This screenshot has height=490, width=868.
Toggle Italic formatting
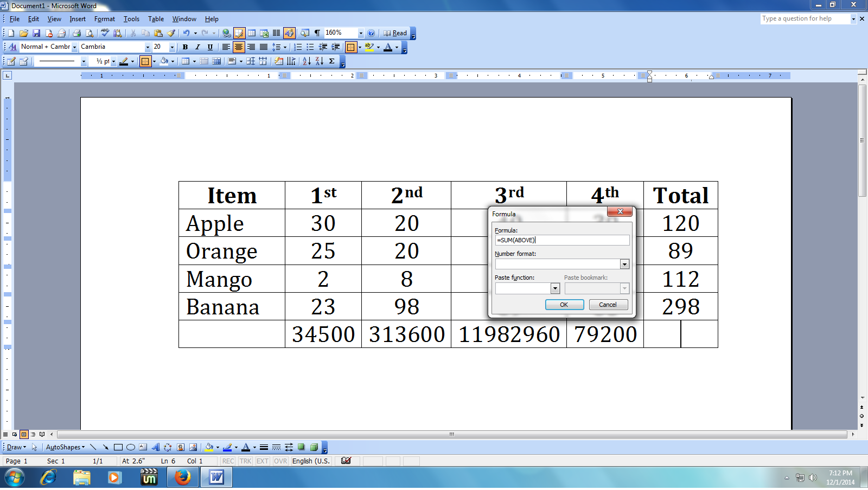[197, 47]
